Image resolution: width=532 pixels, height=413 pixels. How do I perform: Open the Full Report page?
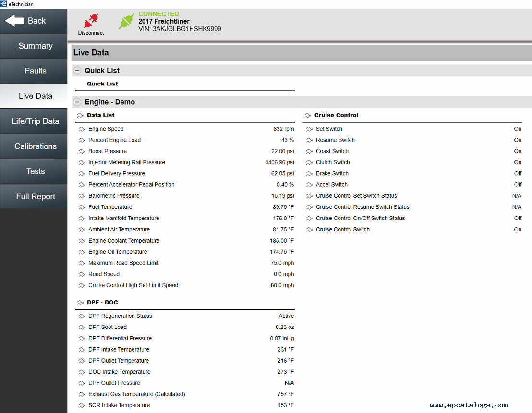click(x=34, y=196)
